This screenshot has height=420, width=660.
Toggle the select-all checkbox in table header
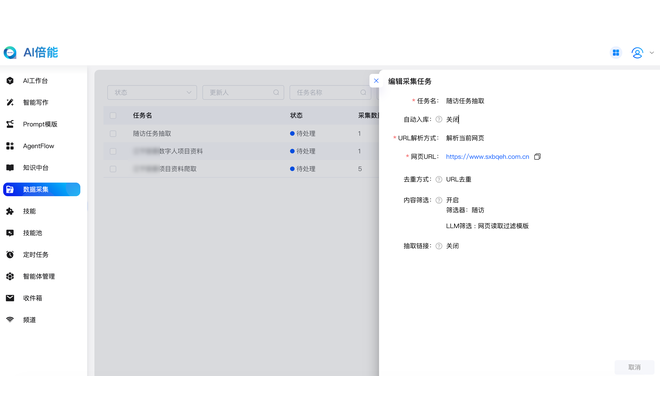coord(113,115)
